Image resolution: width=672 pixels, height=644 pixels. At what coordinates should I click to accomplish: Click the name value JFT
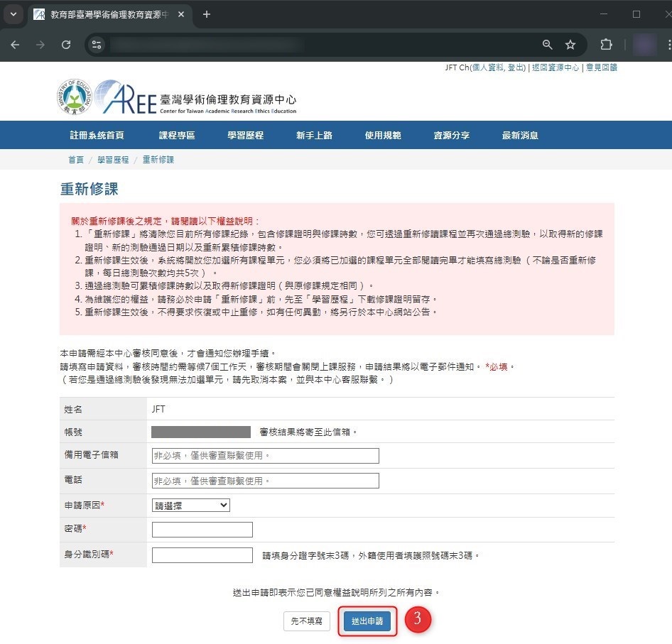(x=158, y=409)
